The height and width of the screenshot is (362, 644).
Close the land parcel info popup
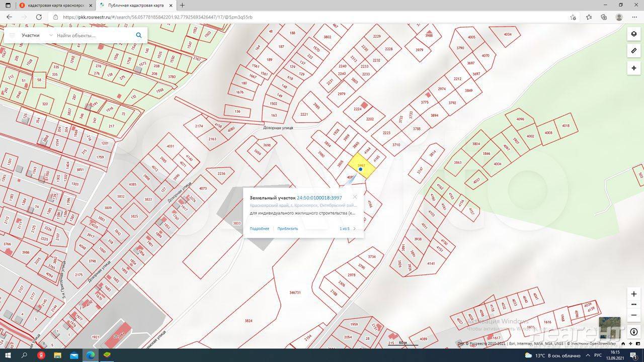[355, 197]
